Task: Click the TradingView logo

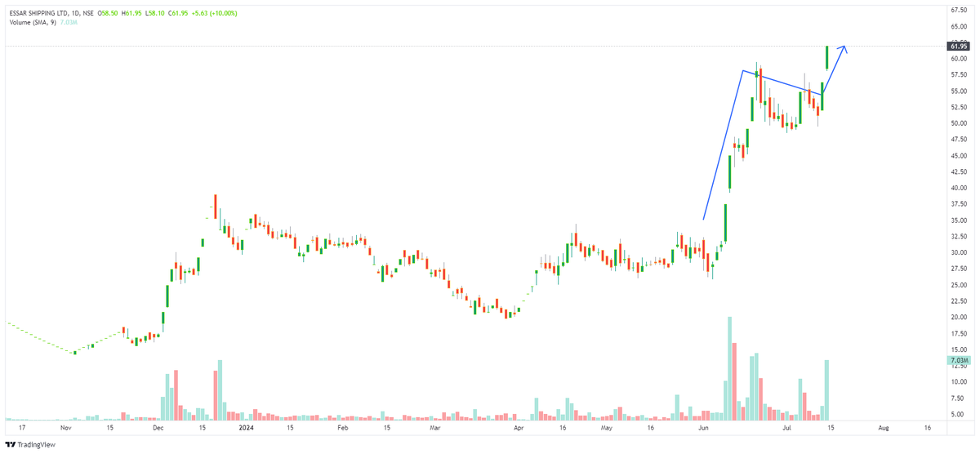Action: point(30,445)
